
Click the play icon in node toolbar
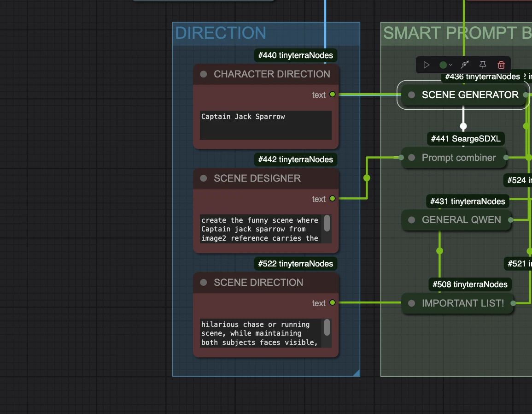(427, 65)
